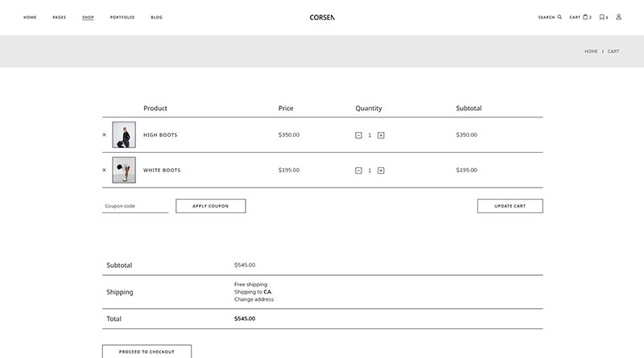Remove White Boots from cart
The image size is (644, 358).
tap(104, 171)
